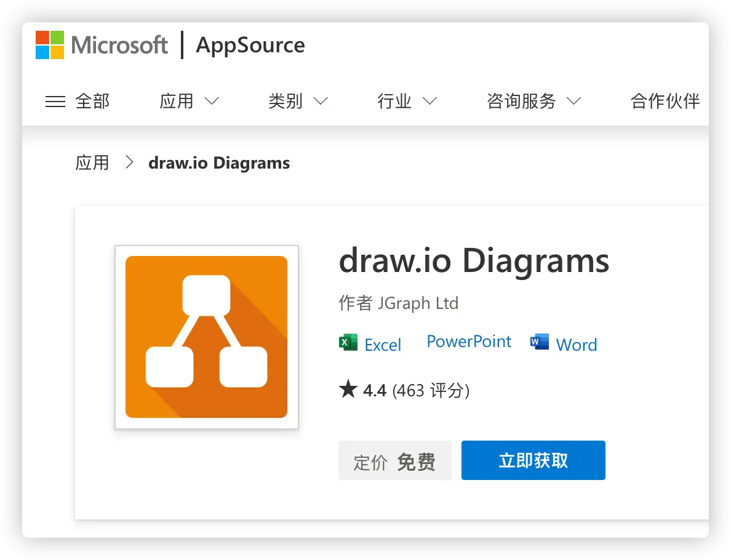The width and height of the screenshot is (731, 560).
Task: Click the Microsoft wordmark text
Action: 119,45
